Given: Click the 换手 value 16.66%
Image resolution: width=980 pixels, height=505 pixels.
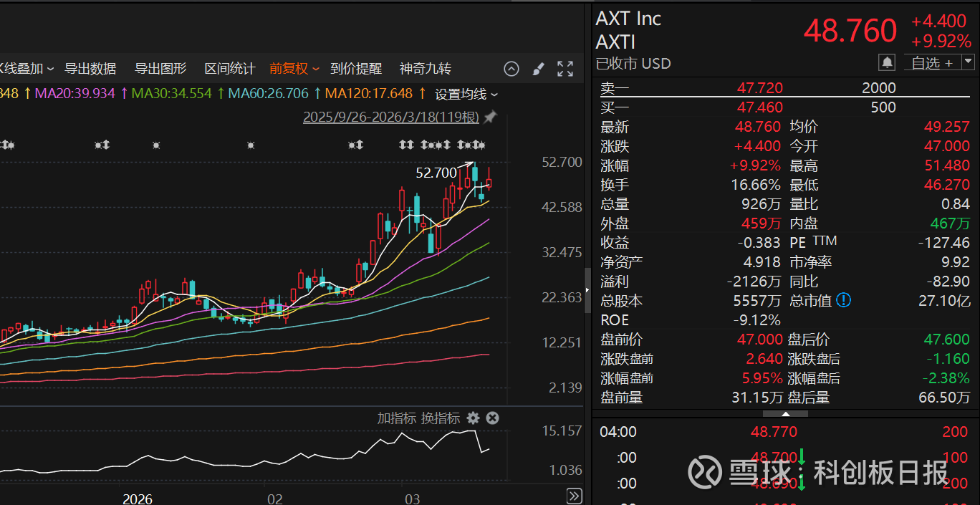Looking at the screenshot, I should pyautogui.click(x=755, y=185).
